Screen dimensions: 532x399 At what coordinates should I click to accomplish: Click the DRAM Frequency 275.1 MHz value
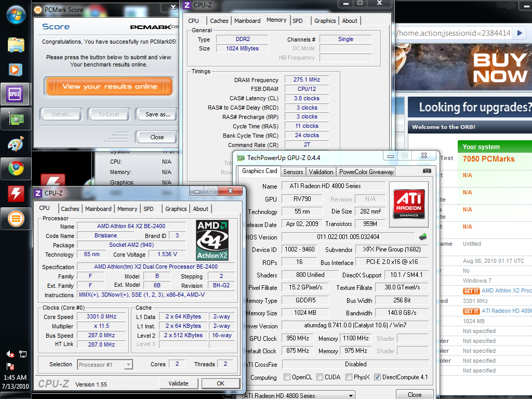[x=307, y=79]
